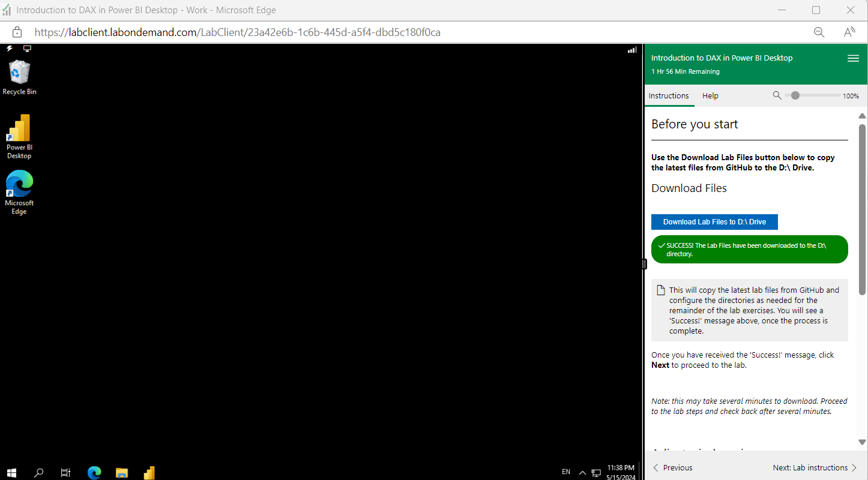Click the monitor display settings icon
This screenshot has height=480, width=868.
click(27, 49)
